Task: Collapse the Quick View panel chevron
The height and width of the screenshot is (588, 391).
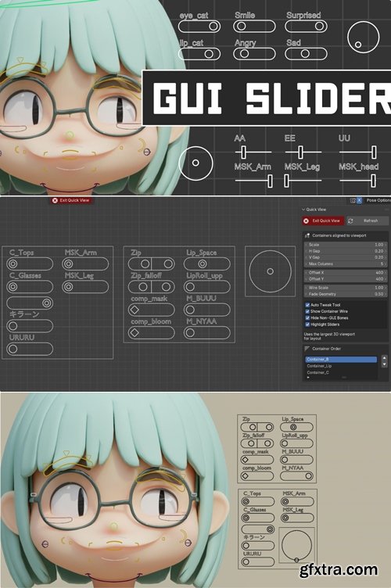Action: click(x=303, y=210)
